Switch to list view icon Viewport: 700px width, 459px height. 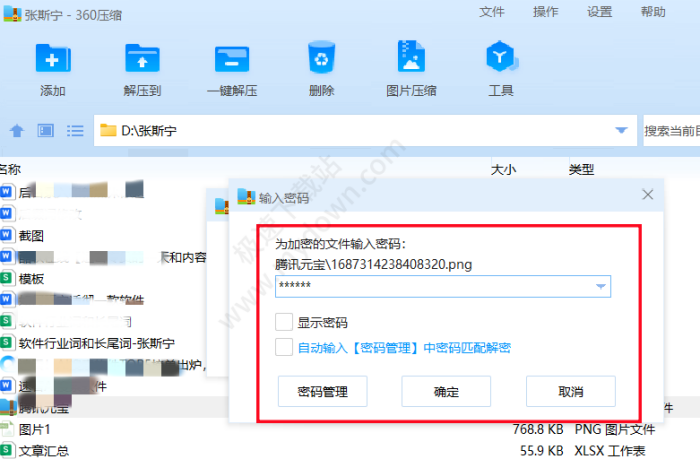tap(75, 131)
